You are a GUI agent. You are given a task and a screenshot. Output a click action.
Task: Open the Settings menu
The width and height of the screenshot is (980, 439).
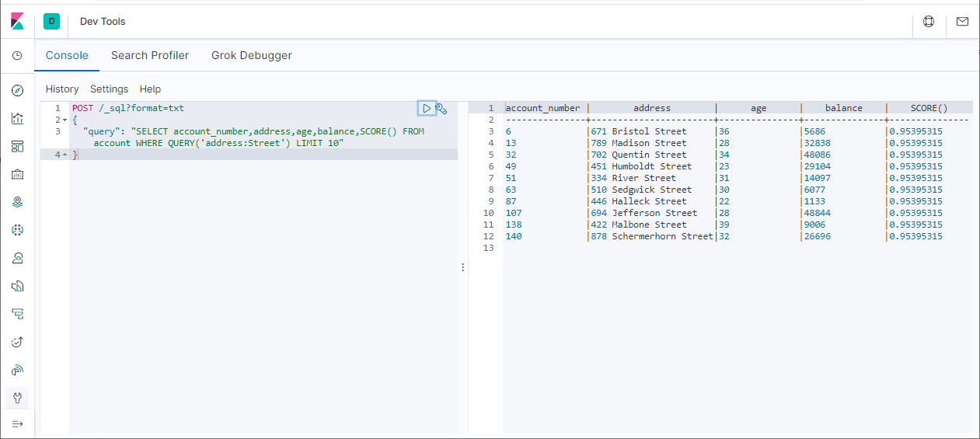(x=110, y=89)
